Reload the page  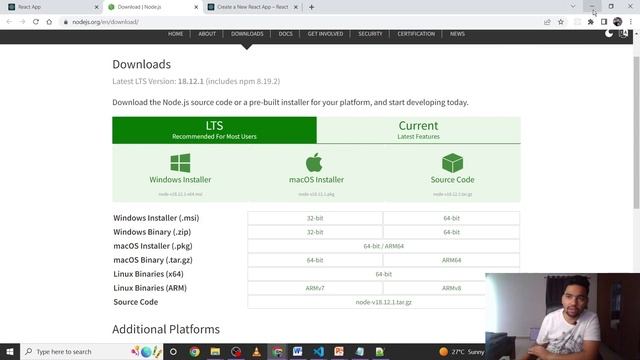36,22
